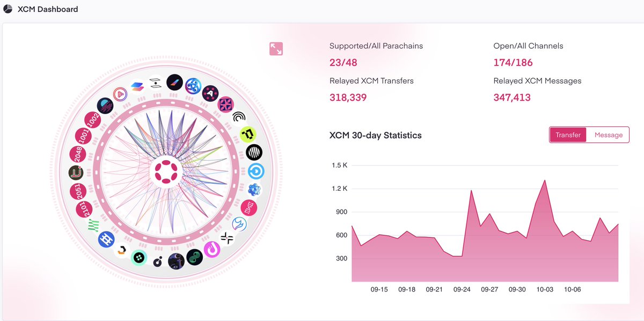Switch statistics chart to Transfer view
644x321 pixels.
point(568,135)
